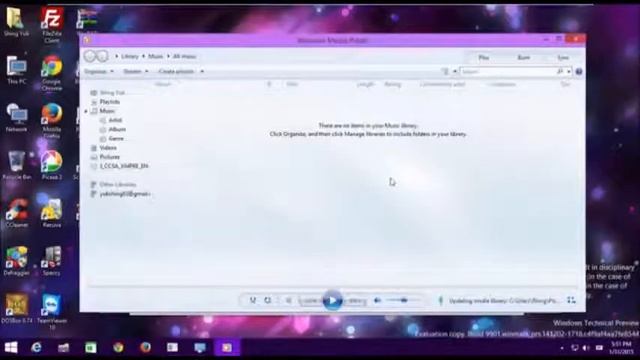This screenshot has height=360, width=640.
Task: Open the Recycle Bin desktop icon
Action: [x=17, y=165]
